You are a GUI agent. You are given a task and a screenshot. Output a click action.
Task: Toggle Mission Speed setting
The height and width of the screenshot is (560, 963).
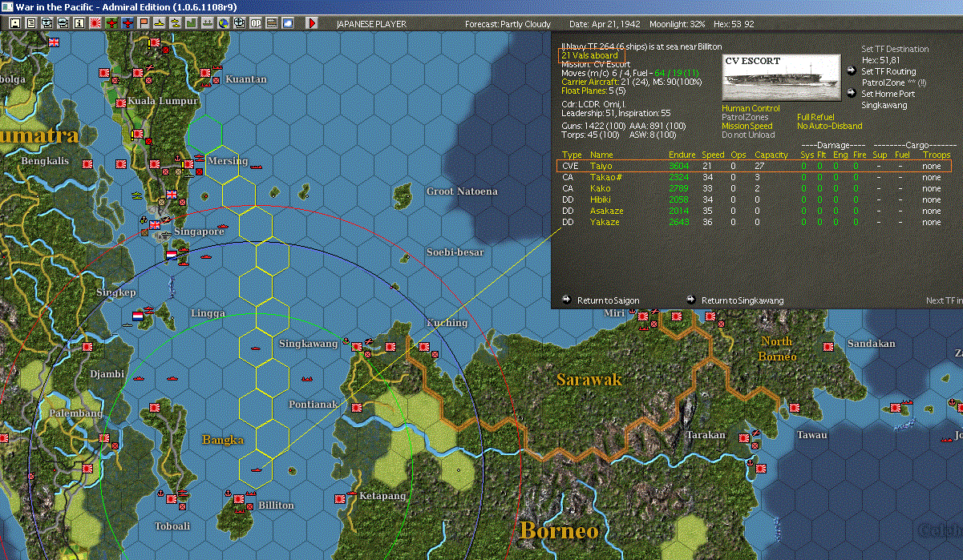tap(747, 126)
